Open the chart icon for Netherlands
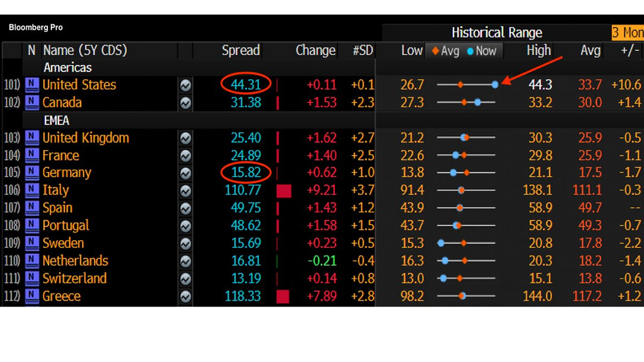 (x=186, y=261)
